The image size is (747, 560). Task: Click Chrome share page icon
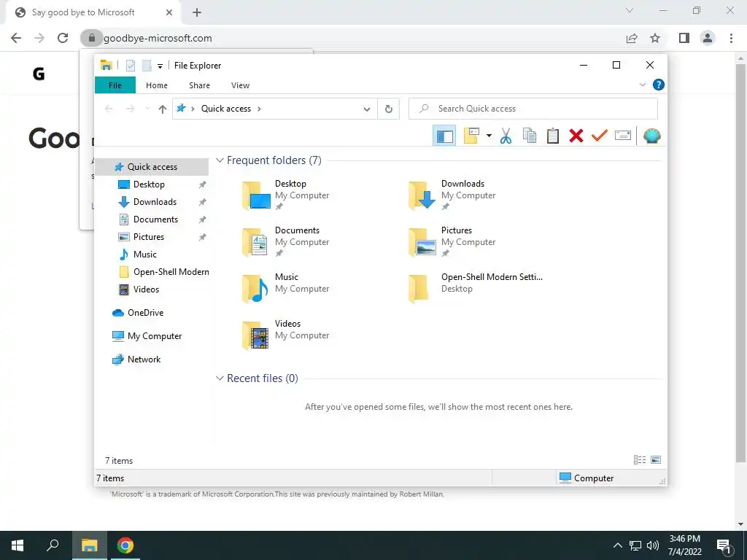click(632, 38)
